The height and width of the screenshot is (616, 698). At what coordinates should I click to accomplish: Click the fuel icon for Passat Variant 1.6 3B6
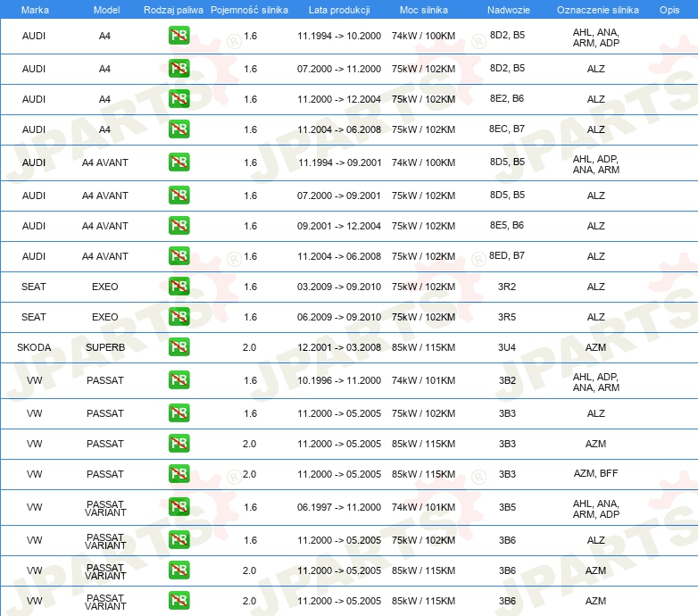(179, 540)
